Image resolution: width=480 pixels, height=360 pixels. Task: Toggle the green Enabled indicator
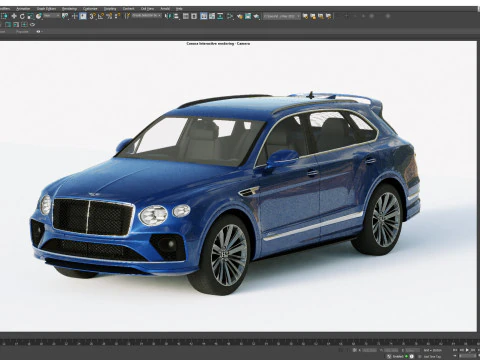pyautogui.click(x=406, y=356)
